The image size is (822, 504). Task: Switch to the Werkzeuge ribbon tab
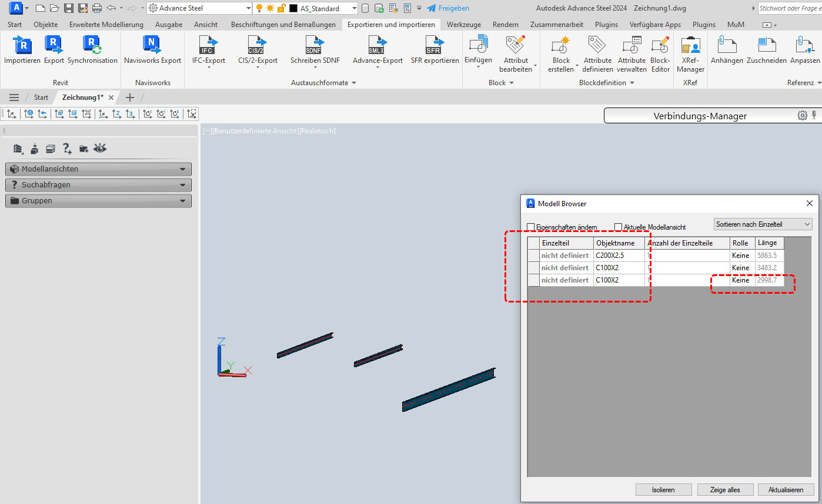click(464, 25)
